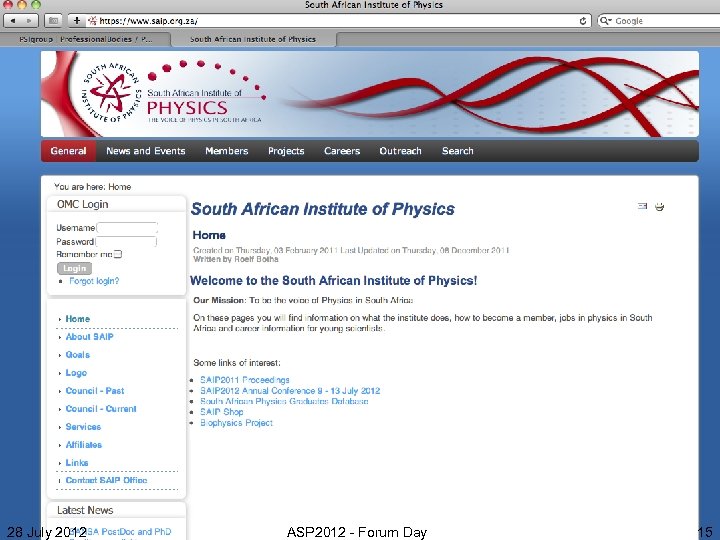Click the 'You are here: Home' breadcrumb

tap(92, 187)
